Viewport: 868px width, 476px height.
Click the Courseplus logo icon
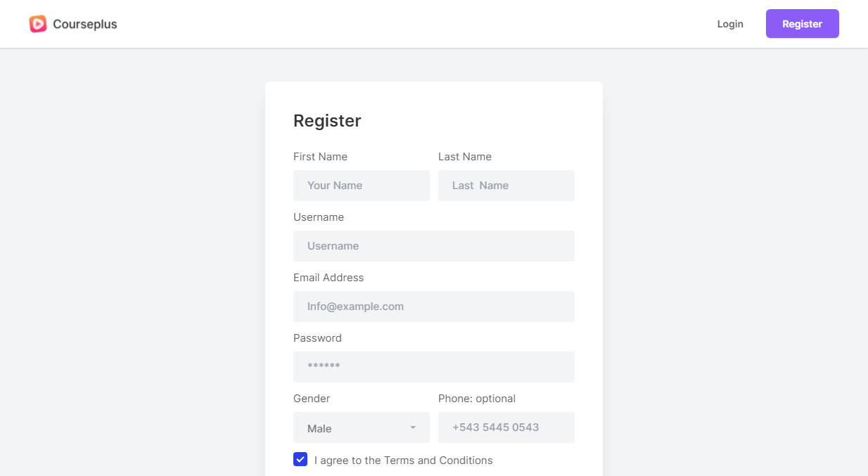click(x=38, y=24)
